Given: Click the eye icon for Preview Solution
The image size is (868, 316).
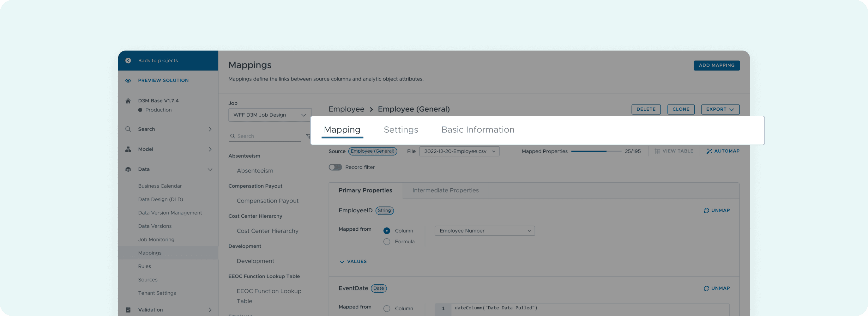Looking at the screenshot, I should (x=128, y=80).
